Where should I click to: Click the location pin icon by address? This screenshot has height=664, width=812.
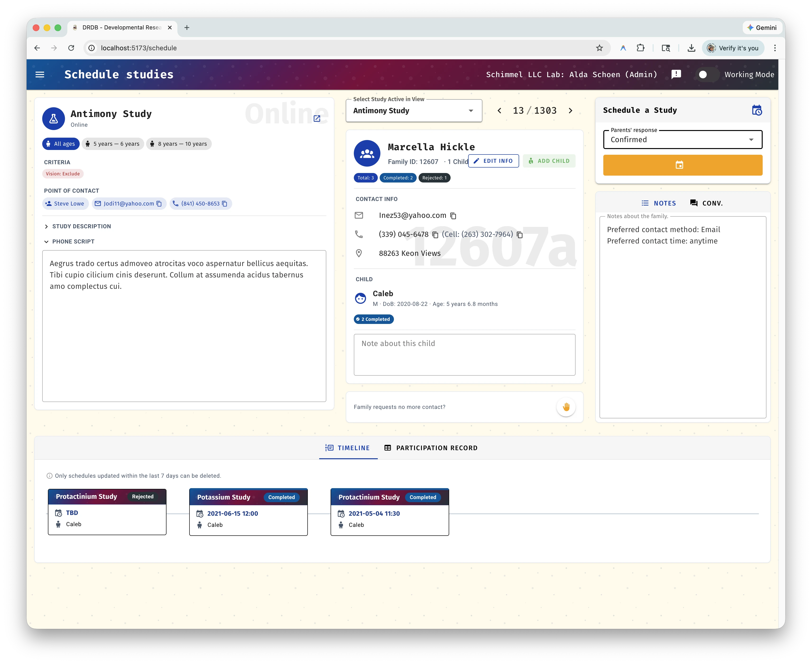click(x=359, y=253)
